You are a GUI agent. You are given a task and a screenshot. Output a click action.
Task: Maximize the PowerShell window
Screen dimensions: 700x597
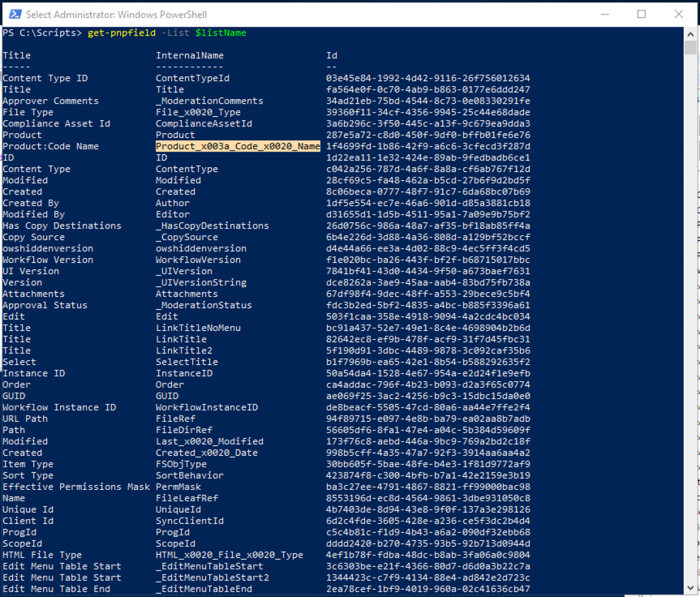tap(641, 14)
